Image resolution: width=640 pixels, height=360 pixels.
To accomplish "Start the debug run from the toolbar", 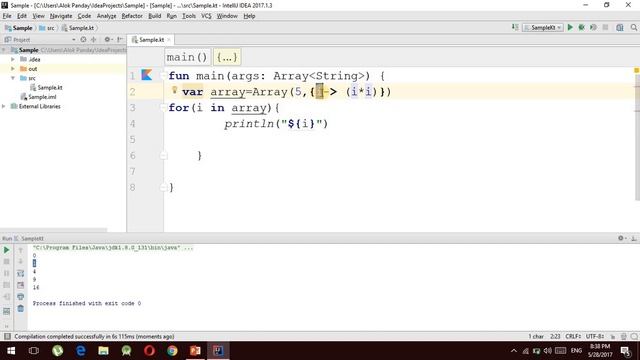I will (x=582, y=27).
